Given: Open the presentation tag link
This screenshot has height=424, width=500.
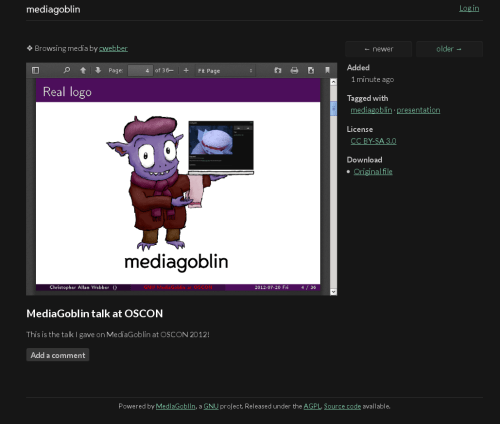Looking at the screenshot, I should coord(418,110).
